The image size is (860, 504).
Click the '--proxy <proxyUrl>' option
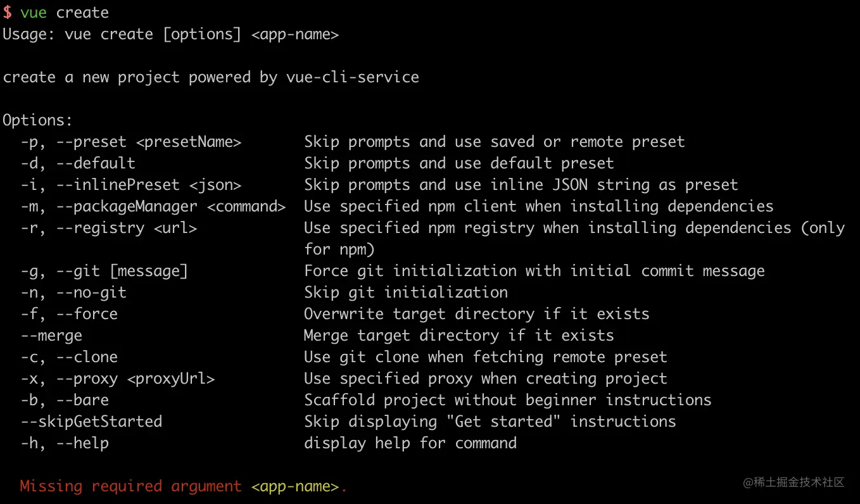click(136, 379)
